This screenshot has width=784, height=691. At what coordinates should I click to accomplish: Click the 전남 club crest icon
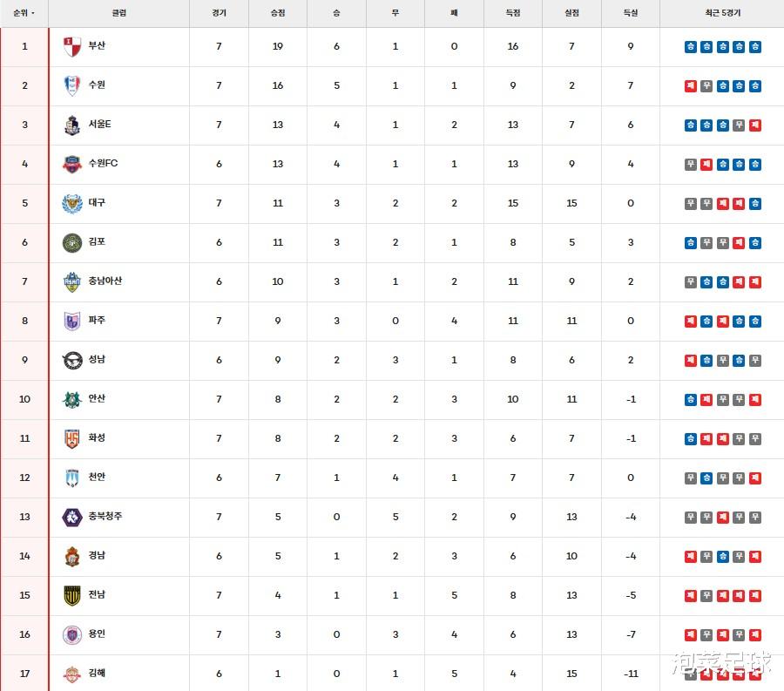[72, 595]
